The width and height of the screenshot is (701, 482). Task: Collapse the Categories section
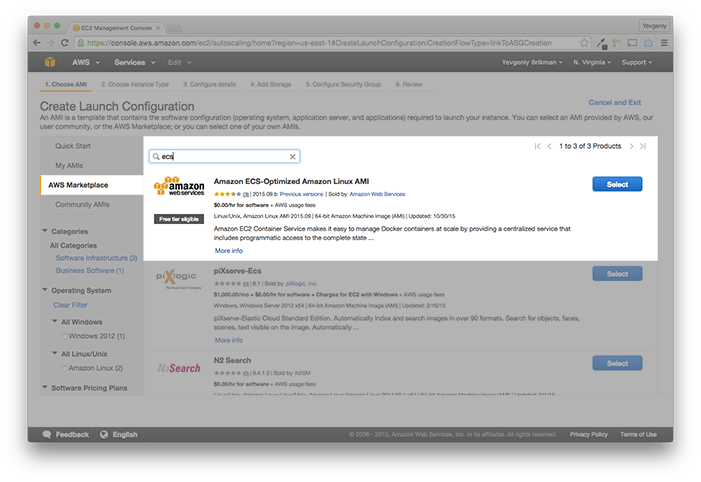point(45,231)
